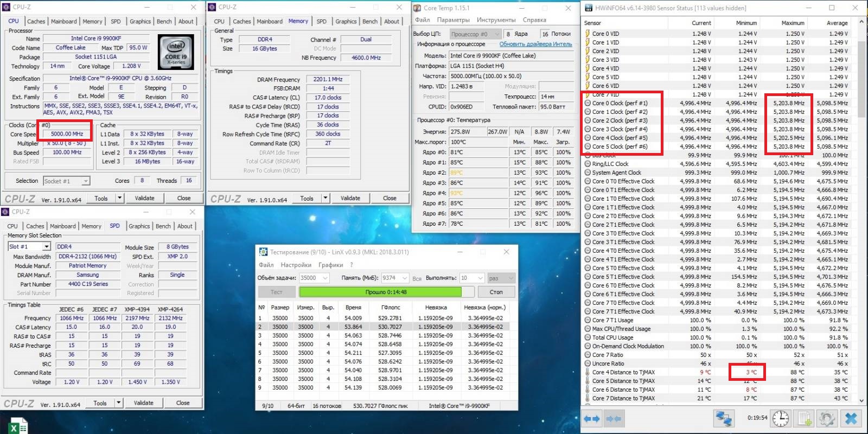Click Validate in CPU-Z SPD window
This screenshot has height=434, width=868.
click(x=143, y=403)
